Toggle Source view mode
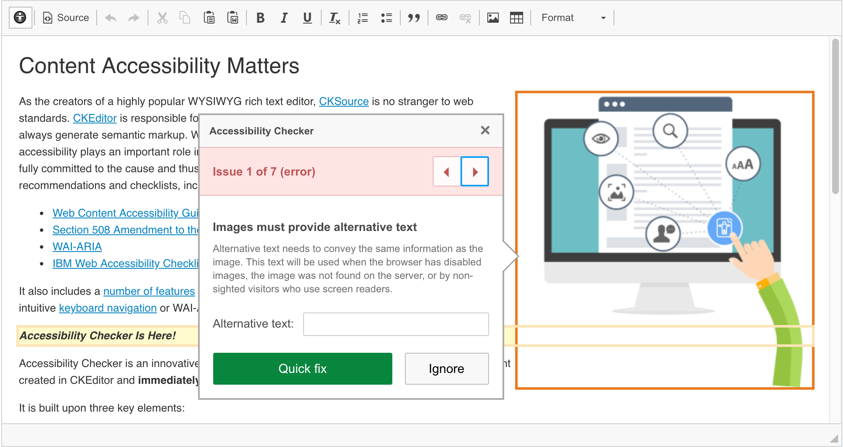The width and height of the screenshot is (843, 447). click(x=66, y=18)
